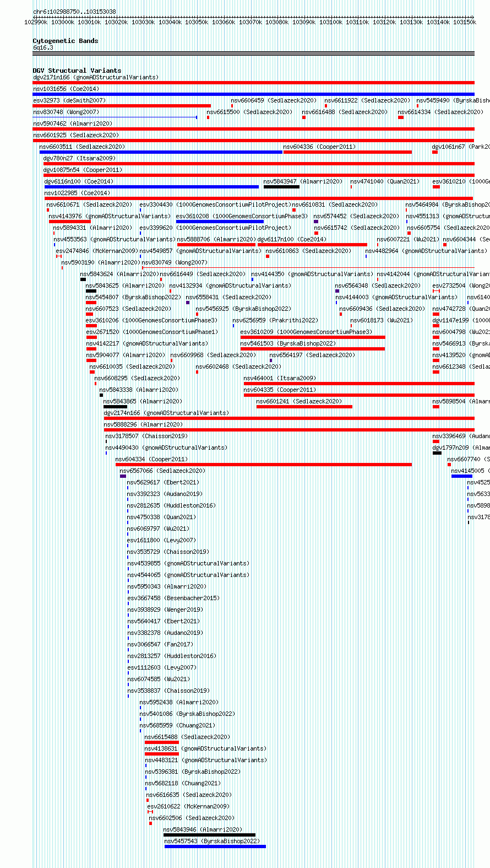This screenshot has height=868, width=490.
Task: Select the nsv6606459 (Sedlazeck2020) label
Action: point(274,100)
